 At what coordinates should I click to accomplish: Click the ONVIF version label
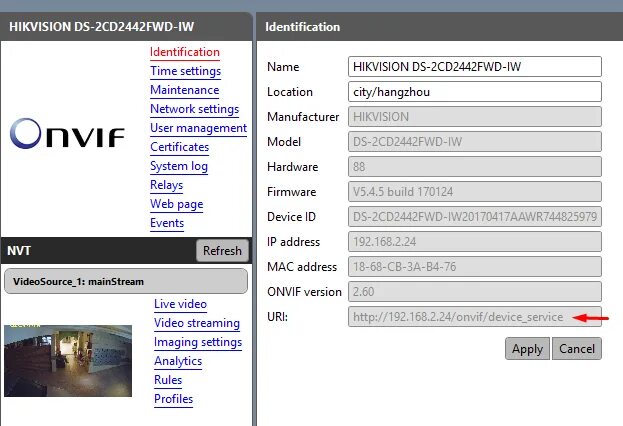[304, 292]
